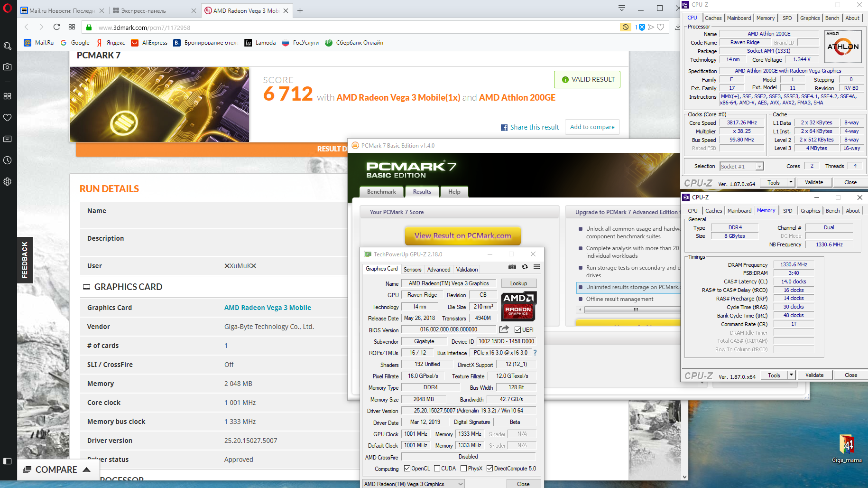The image size is (868, 488).
Task: Toggle the CUDA computing checkbox
Action: [x=437, y=469]
